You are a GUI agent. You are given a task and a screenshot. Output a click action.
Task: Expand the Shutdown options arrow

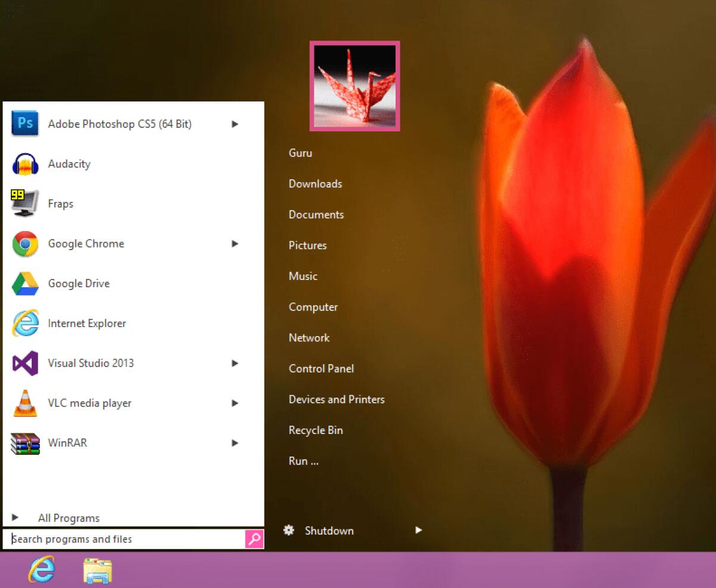click(x=418, y=530)
